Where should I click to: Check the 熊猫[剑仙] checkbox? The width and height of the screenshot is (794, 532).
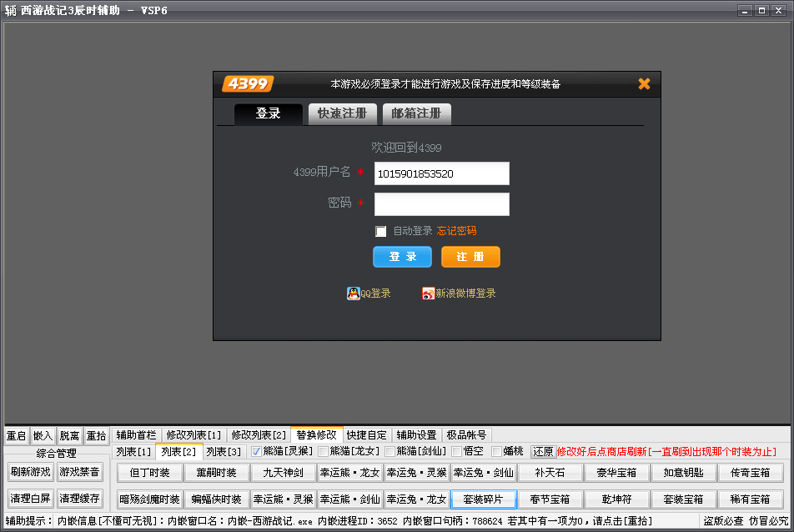(390, 451)
